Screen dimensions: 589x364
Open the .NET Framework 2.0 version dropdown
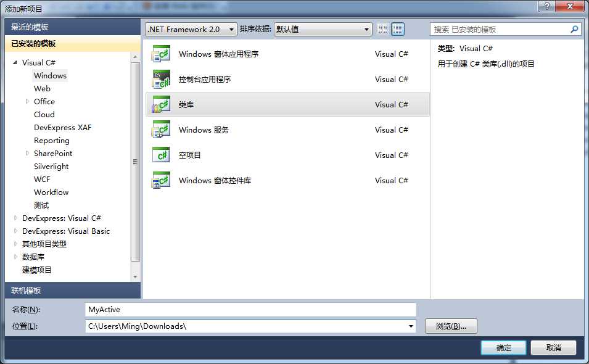click(191, 29)
